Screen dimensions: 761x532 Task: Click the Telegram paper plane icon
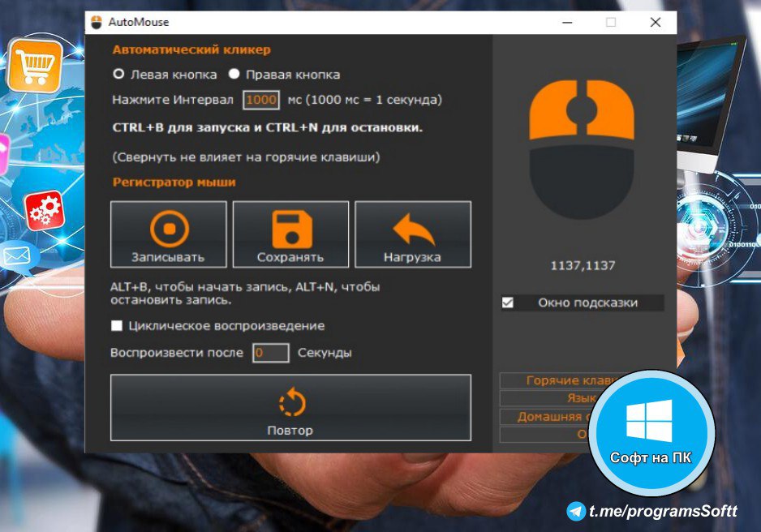[576, 511]
